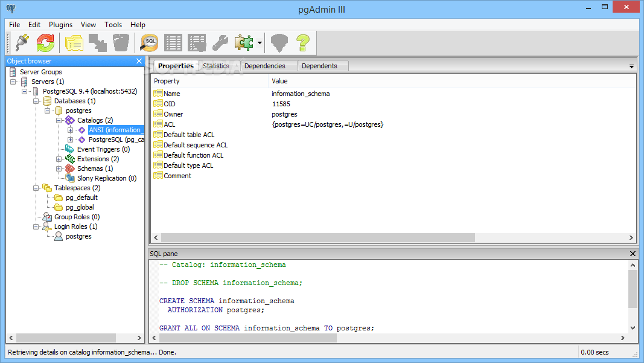Switch to the Statistics tab
The height and width of the screenshot is (363, 644).
217,65
